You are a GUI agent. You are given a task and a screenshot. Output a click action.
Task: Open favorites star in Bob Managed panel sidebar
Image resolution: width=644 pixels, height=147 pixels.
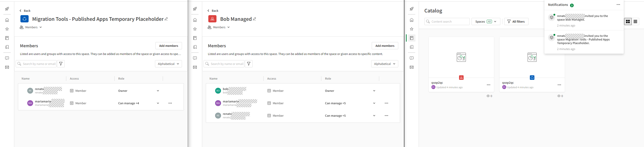(x=195, y=29)
